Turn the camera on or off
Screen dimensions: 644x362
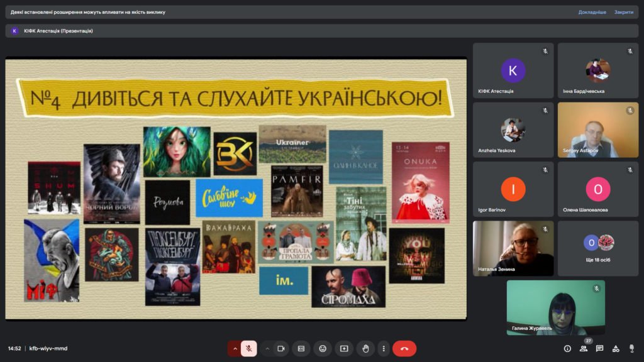[281, 348]
